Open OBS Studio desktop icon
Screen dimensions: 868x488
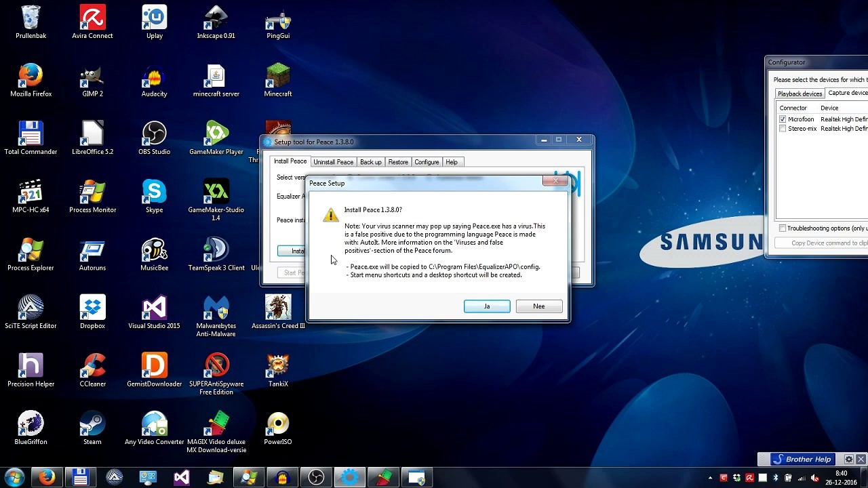click(x=154, y=134)
